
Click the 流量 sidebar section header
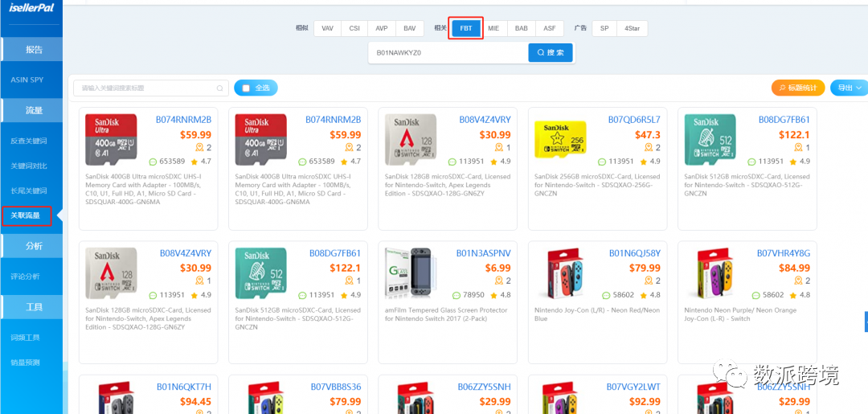coord(31,110)
